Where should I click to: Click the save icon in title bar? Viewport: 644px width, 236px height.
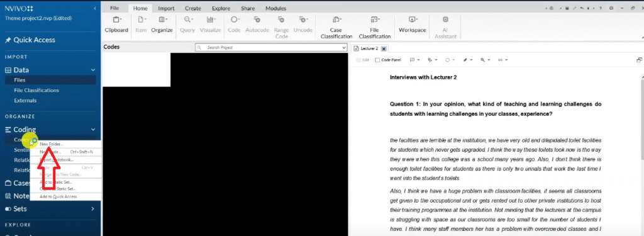pos(567,8)
